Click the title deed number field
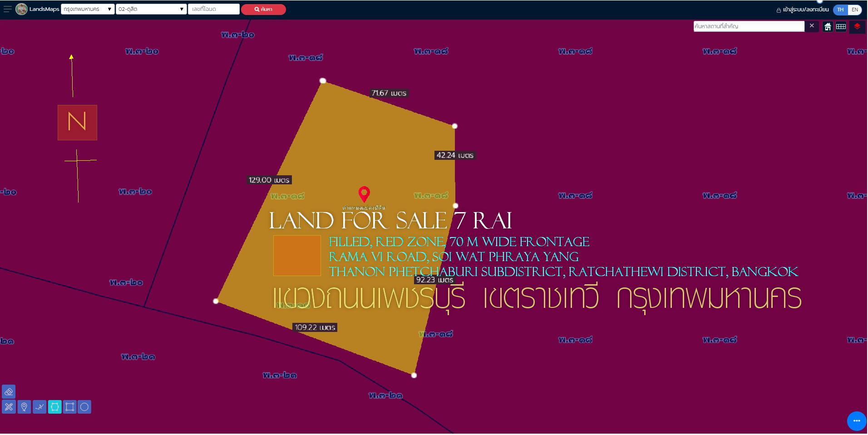Image resolution: width=868 pixels, height=435 pixels. pos(213,9)
